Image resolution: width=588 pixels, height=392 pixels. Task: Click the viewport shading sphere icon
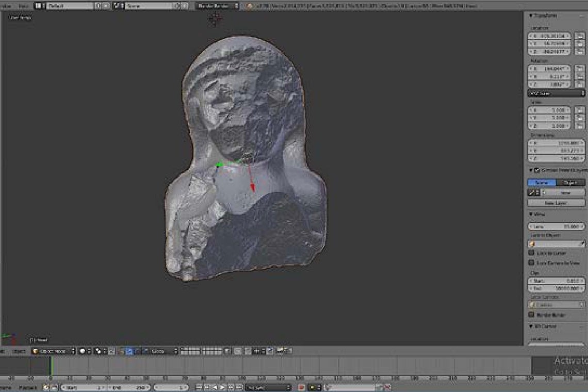coord(83,351)
